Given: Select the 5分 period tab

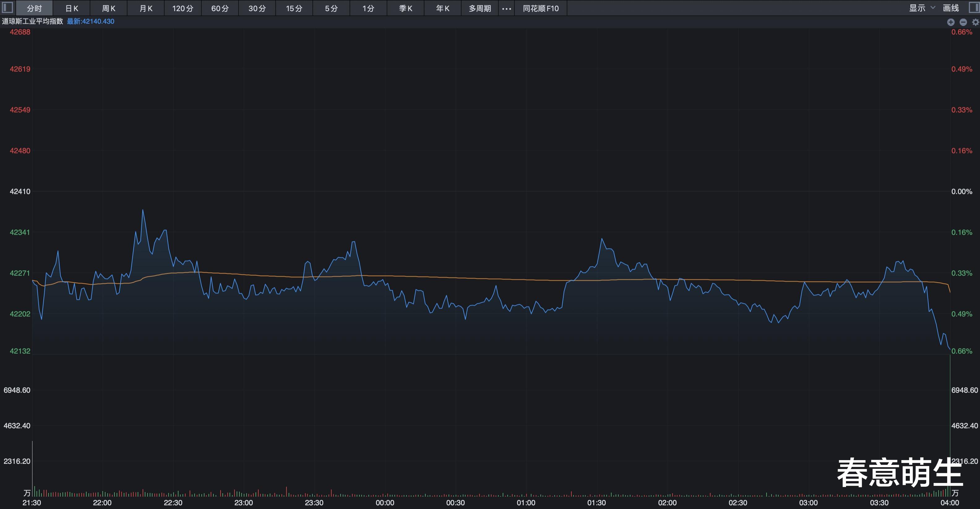Looking at the screenshot, I should [331, 8].
